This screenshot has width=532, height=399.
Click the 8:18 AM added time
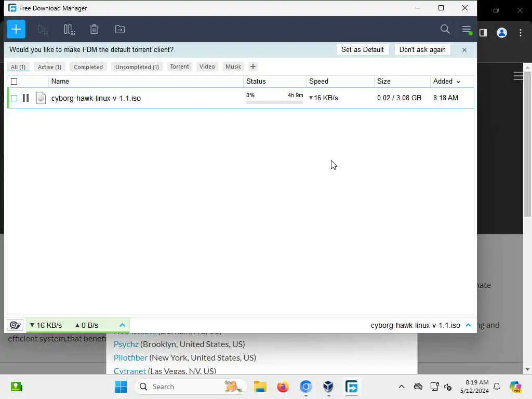coord(445,98)
